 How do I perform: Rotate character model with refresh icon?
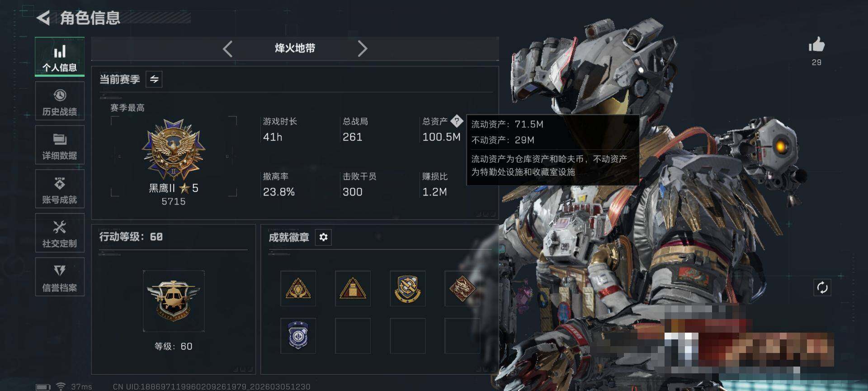pyautogui.click(x=822, y=287)
